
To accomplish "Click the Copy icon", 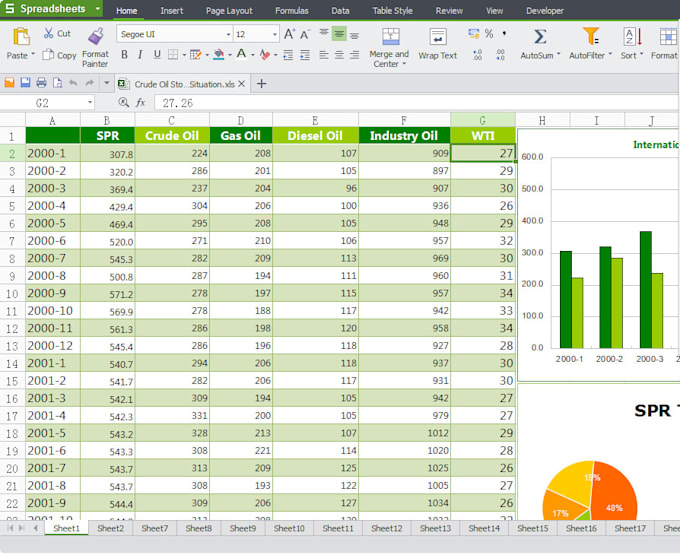I will [48, 55].
